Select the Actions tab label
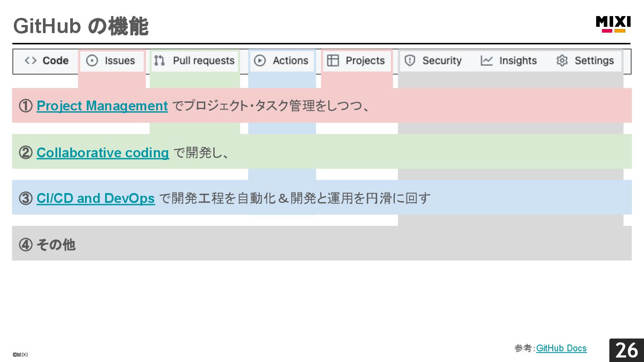644x362 pixels. 291,61
